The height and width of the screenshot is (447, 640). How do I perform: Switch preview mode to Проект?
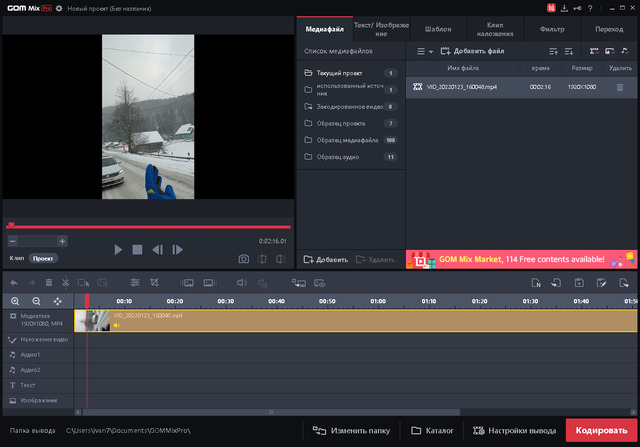tap(43, 258)
